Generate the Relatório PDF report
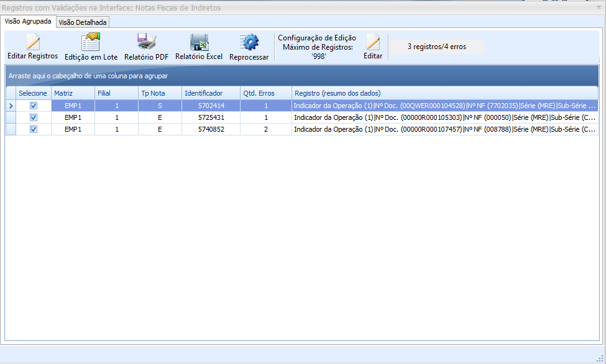Screen dimensions: 606x364 coord(146,42)
